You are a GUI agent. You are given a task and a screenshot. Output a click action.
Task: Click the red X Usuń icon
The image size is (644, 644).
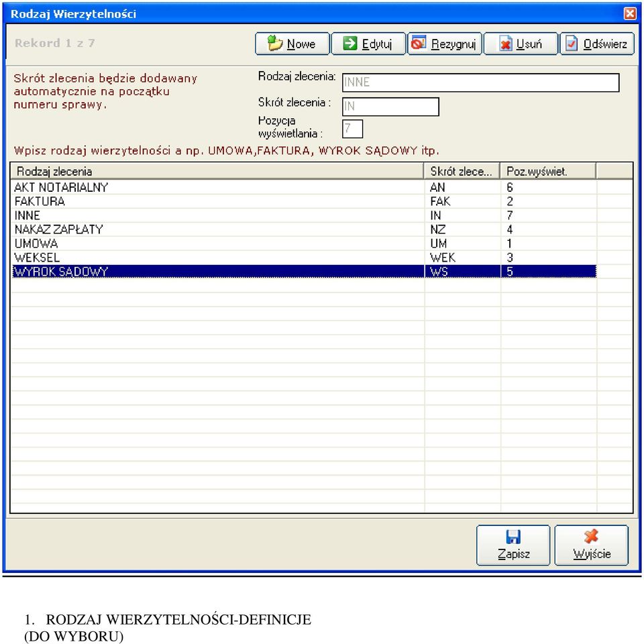point(506,44)
